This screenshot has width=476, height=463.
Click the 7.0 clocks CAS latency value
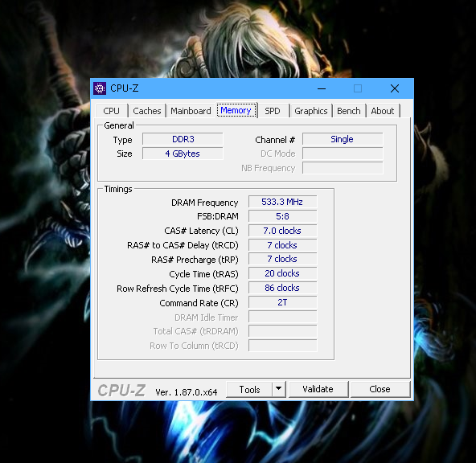(283, 231)
